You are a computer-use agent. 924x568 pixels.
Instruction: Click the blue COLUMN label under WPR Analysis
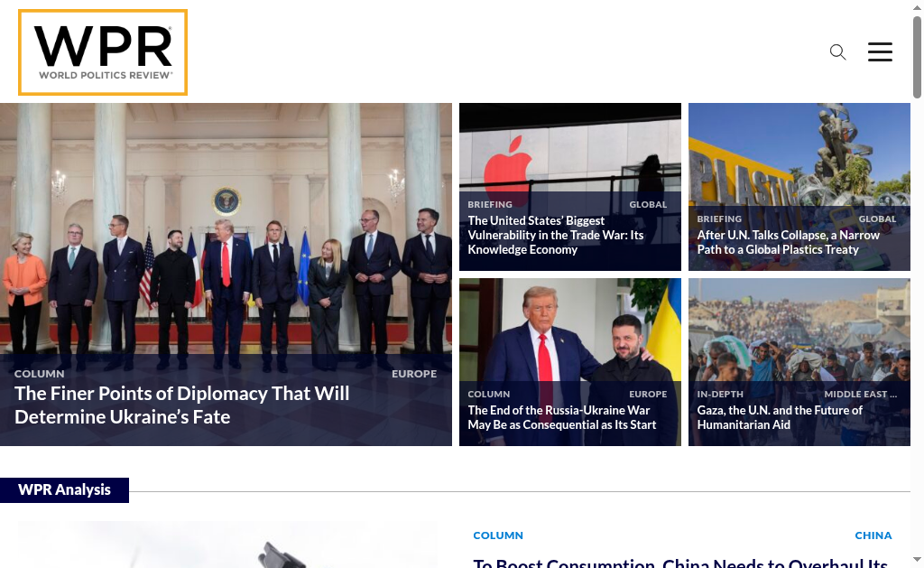point(498,535)
